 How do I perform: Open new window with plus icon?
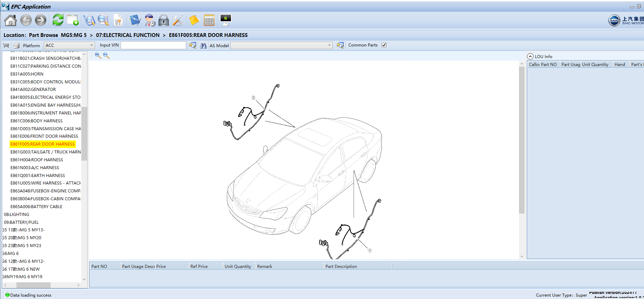[x=73, y=20]
